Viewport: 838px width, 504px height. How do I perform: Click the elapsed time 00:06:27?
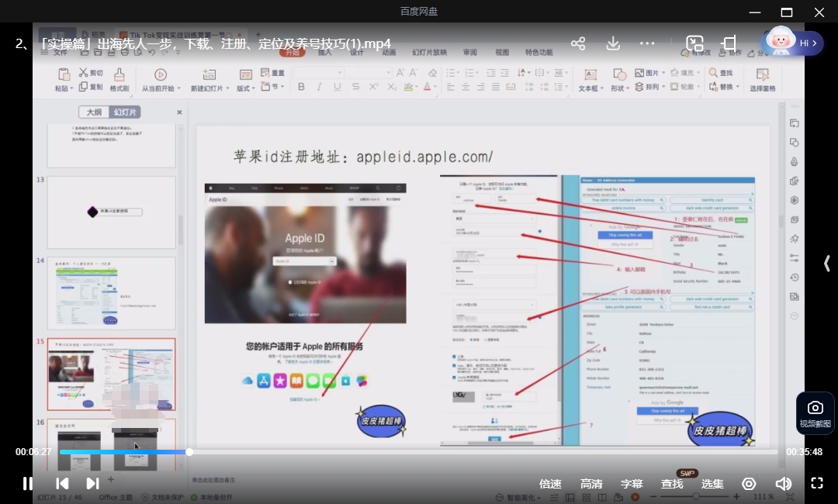point(33,452)
